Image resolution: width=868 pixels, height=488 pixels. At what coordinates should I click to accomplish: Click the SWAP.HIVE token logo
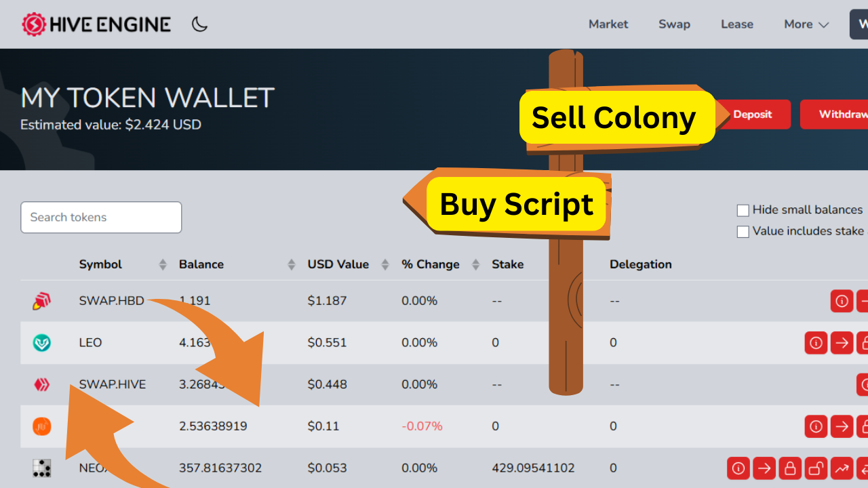pyautogui.click(x=42, y=384)
